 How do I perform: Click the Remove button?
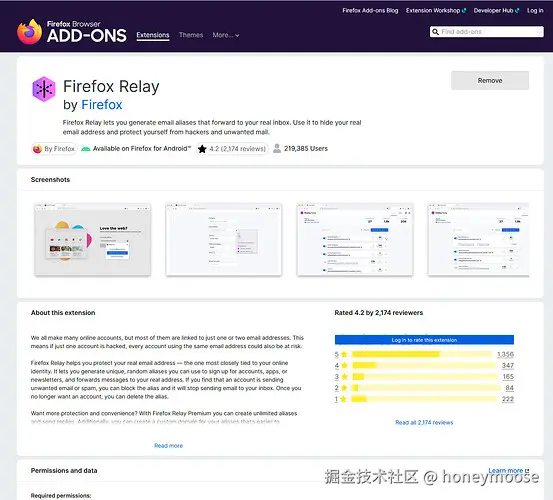(490, 80)
